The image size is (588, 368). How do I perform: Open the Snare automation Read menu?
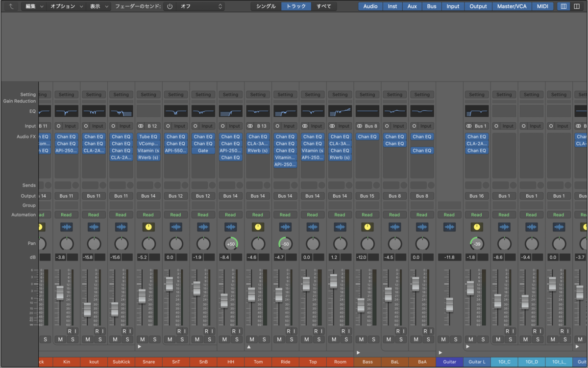[148, 214]
